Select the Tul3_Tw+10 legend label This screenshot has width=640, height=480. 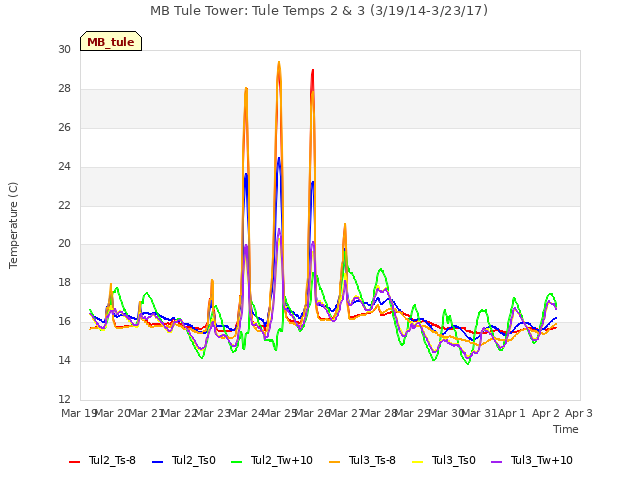point(542,460)
